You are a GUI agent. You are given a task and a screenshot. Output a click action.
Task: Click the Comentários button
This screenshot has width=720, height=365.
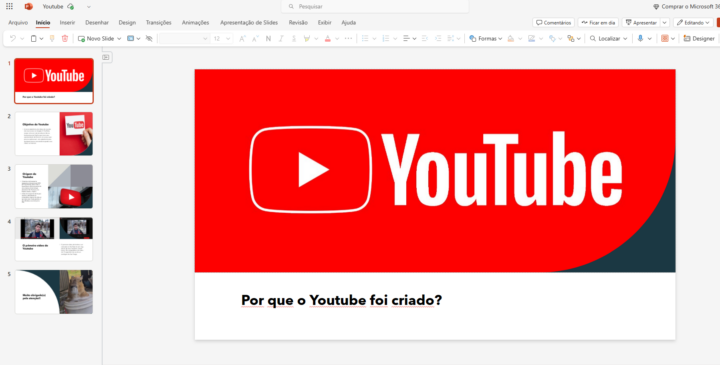tap(553, 22)
